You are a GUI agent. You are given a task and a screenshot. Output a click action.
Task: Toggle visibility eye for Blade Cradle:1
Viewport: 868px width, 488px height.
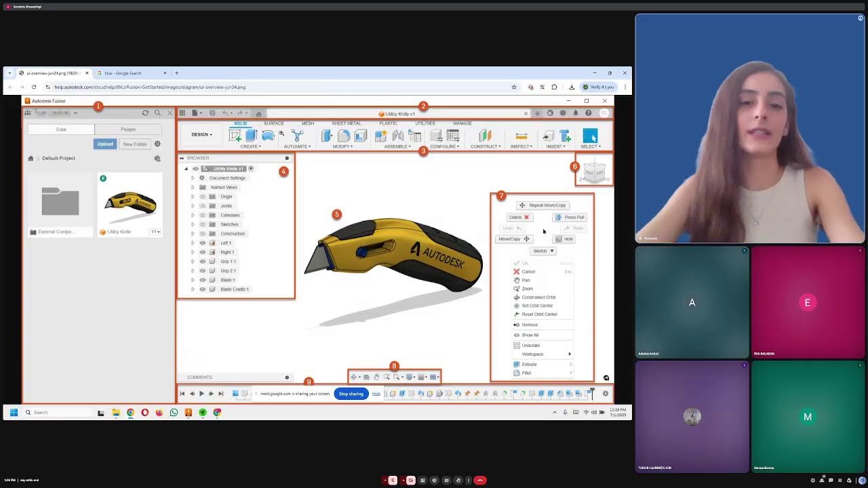coord(202,289)
